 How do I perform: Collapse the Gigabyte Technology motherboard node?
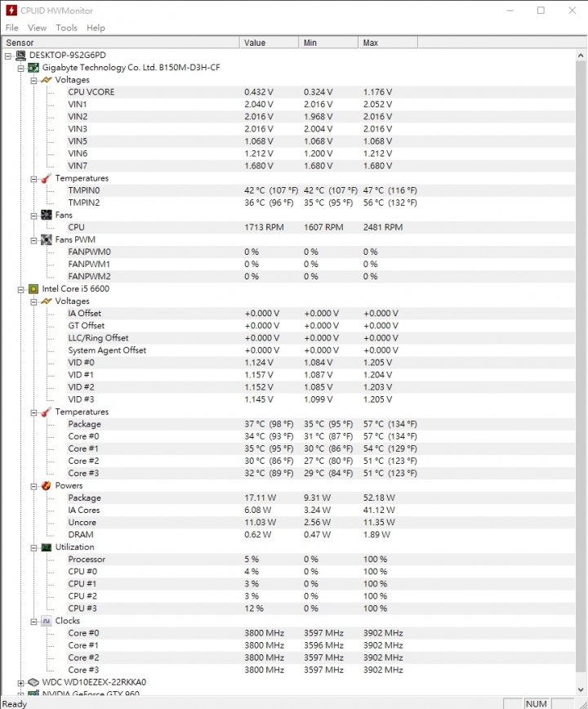[x=20, y=69]
